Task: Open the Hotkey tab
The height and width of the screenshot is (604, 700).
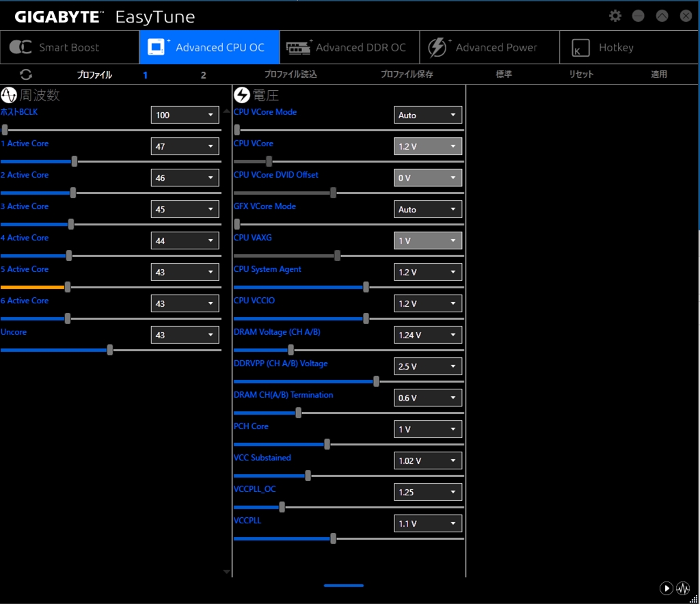Action: pos(629,47)
